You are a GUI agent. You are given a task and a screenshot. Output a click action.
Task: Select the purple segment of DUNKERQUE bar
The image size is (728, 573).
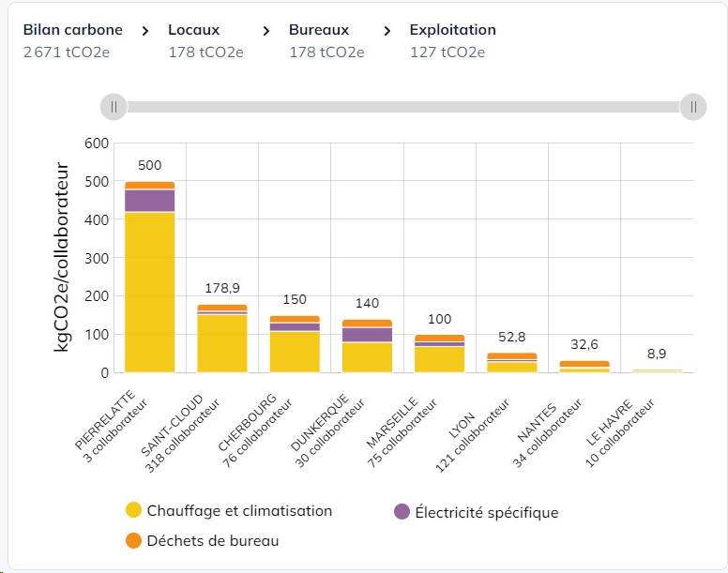pos(367,335)
